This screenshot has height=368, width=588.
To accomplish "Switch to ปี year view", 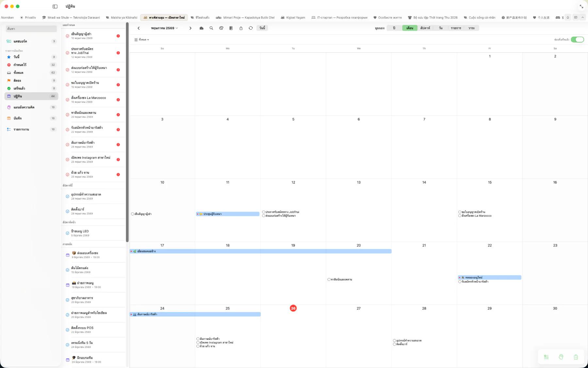I will [394, 28].
